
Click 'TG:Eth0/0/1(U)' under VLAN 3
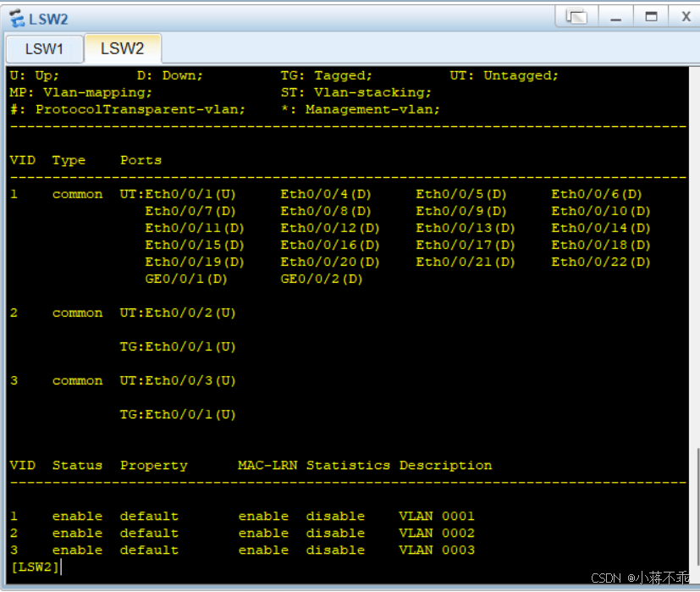(178, 415)
